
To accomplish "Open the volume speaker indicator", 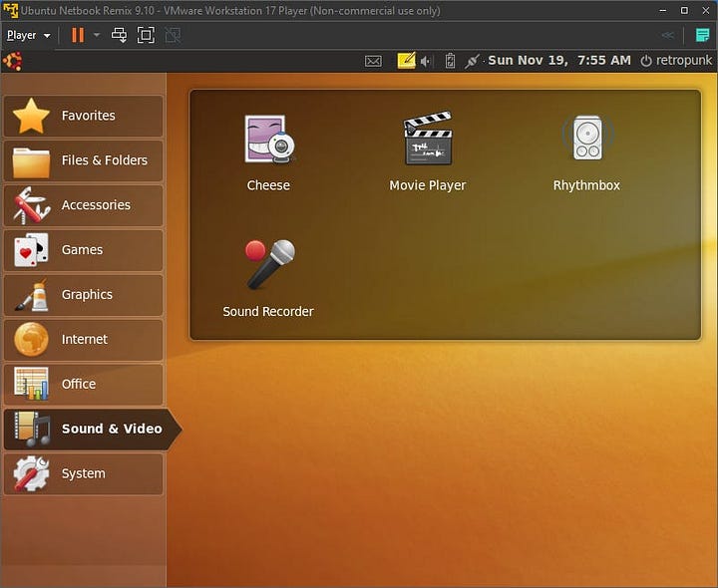I will point(426,61).
